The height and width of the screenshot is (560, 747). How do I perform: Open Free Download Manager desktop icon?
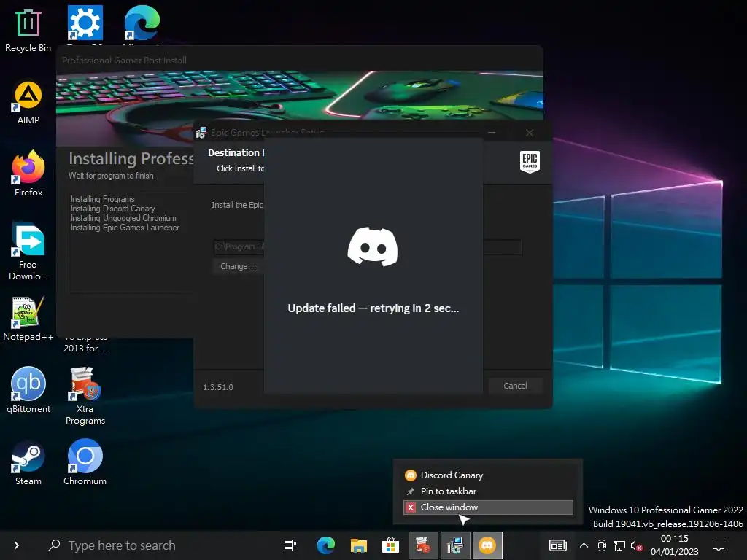coord(28,252)
